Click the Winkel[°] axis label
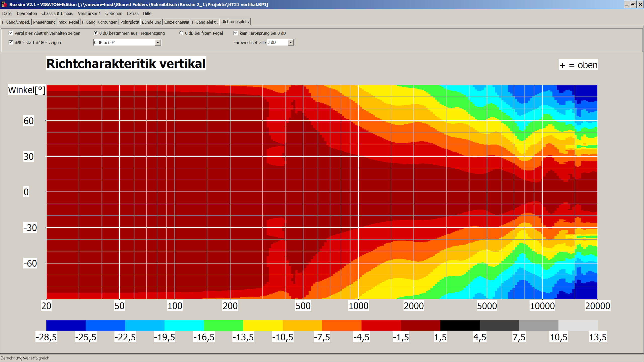The height and width of the screenshot is (362, 644). point(27,90)
